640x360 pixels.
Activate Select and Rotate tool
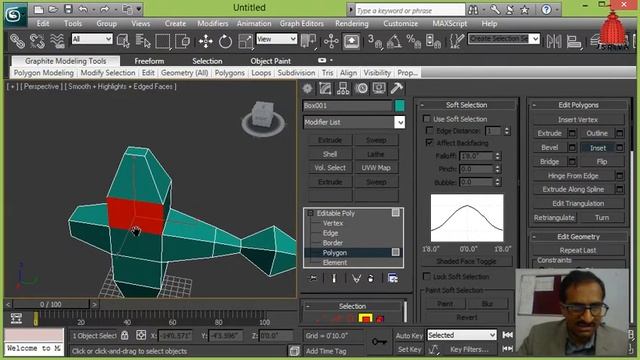click(225, 41)
